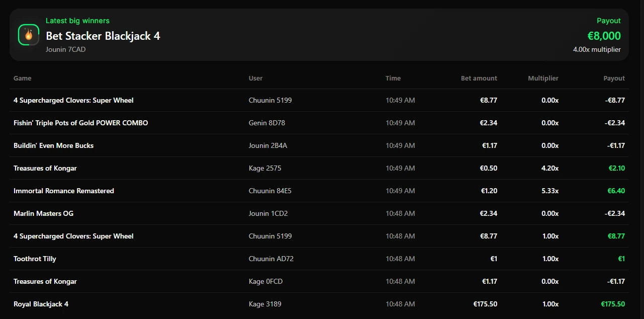This screenshot has width=644, height=319.
Task: Click the €8,000 payout amount
Action: click(604, 36)
